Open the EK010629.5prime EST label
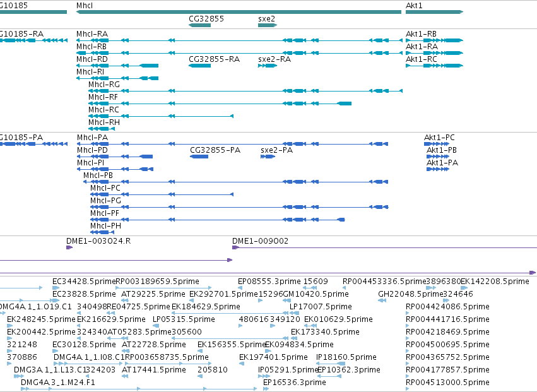 [x=338, y=319]
